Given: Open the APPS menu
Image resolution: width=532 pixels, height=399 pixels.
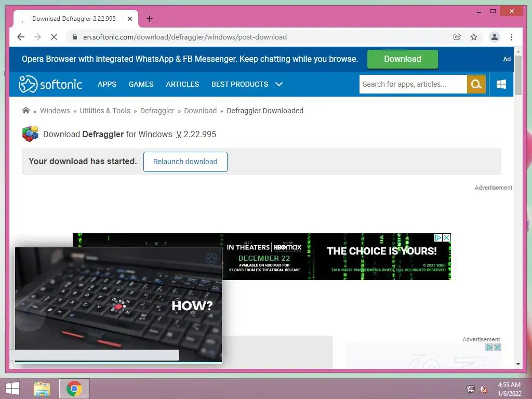Looking at the screenshot, I should [107, 84].
